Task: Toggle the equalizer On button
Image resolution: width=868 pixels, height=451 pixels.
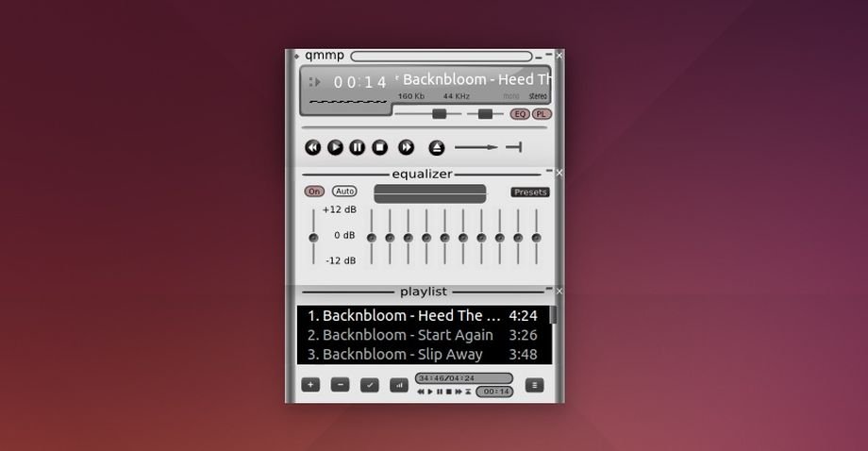Action: [314, 192]
